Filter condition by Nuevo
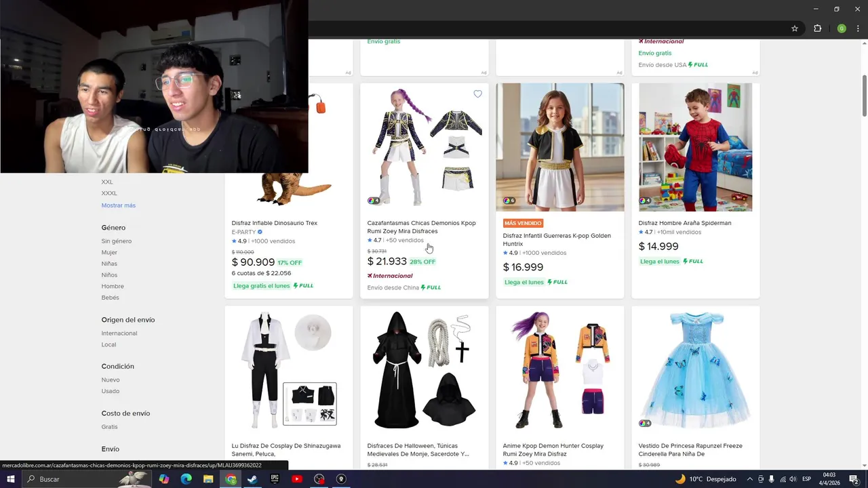The height and width of the screenshot is (488, 868). 111,380
